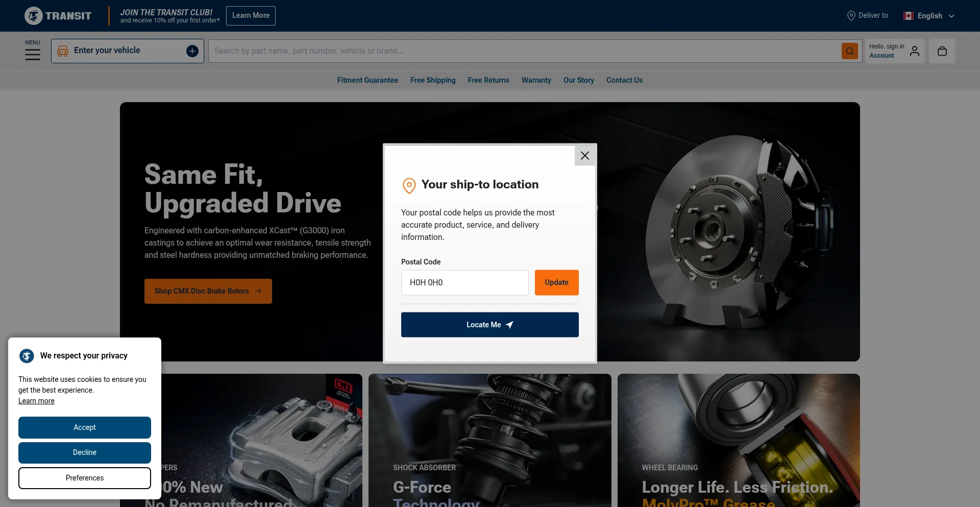Viewport: 980px width, 507px height.
Task: Click Deliver to in the header
Action: [x=867, y=16]
